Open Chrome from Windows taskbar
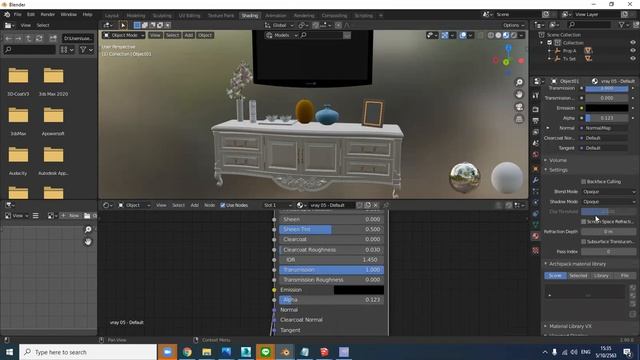Image resolution: width=640 pixels, height=360 pixels. pyautogui.click(x=187, y=352)
